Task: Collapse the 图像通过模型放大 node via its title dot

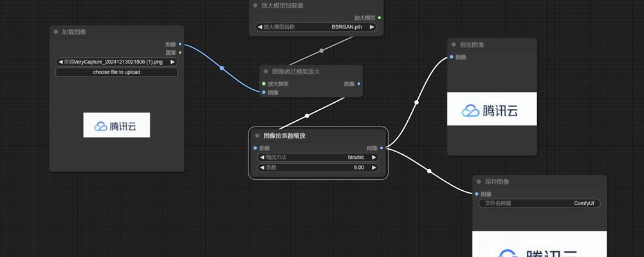Action: 266,72
